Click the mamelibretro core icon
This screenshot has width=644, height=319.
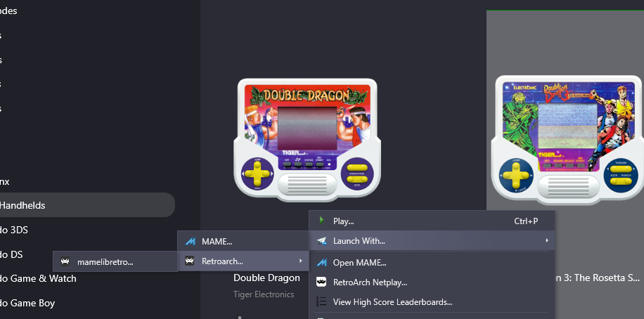tap(65, 261)
